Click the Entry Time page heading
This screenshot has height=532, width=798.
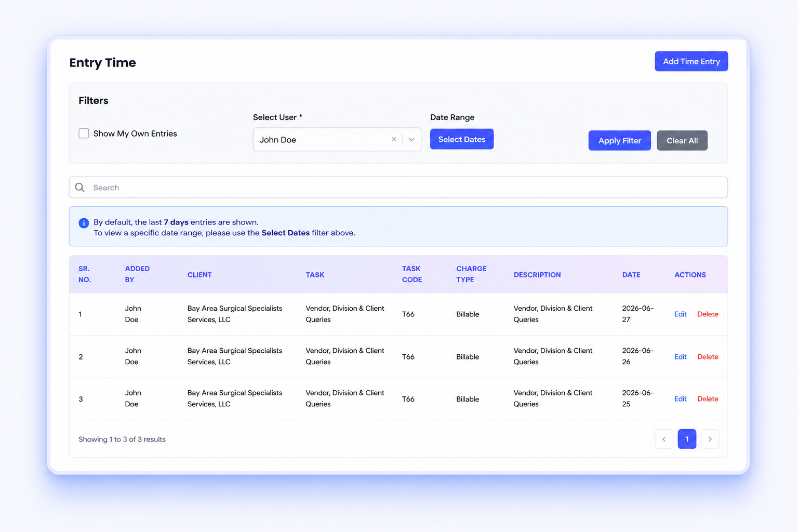pos(103,63)
